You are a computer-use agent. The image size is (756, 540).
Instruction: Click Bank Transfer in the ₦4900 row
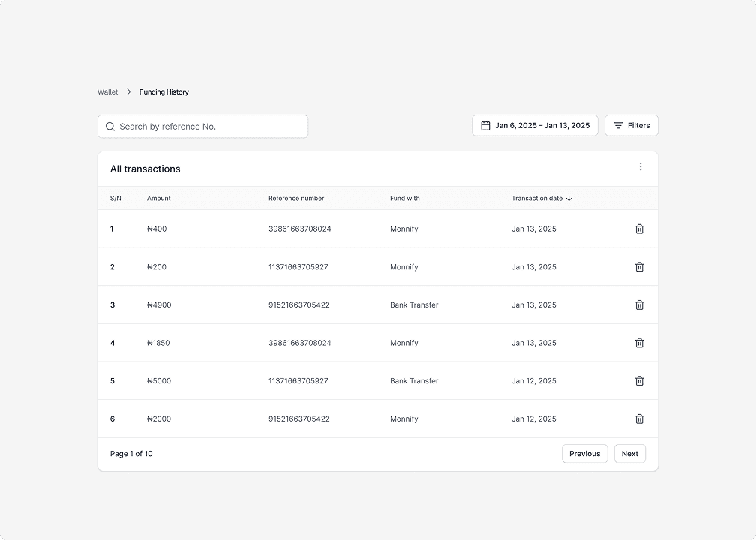click(x=414, y=304)
